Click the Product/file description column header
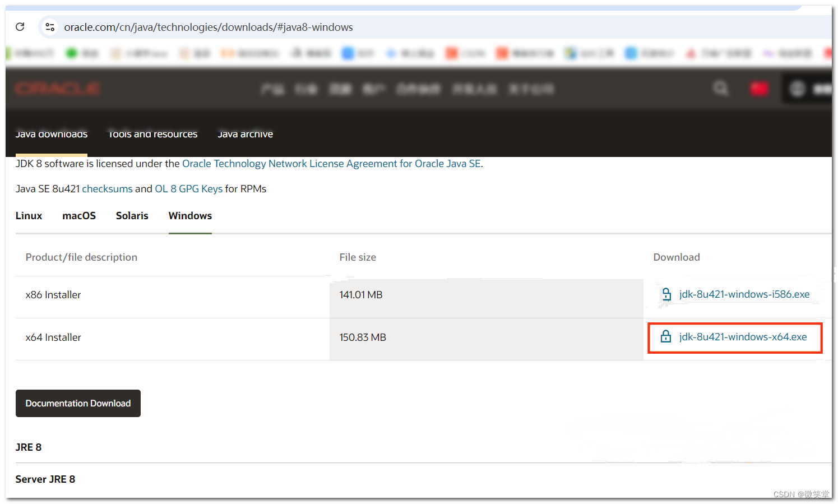Screen dimensions: 838x504 pyautogui.click(x=81, y=257)
